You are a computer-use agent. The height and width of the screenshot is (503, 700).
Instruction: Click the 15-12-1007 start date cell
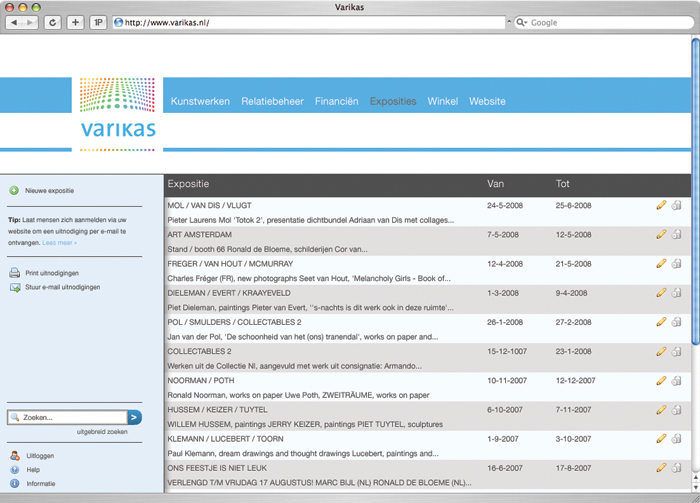coord(507,351)
